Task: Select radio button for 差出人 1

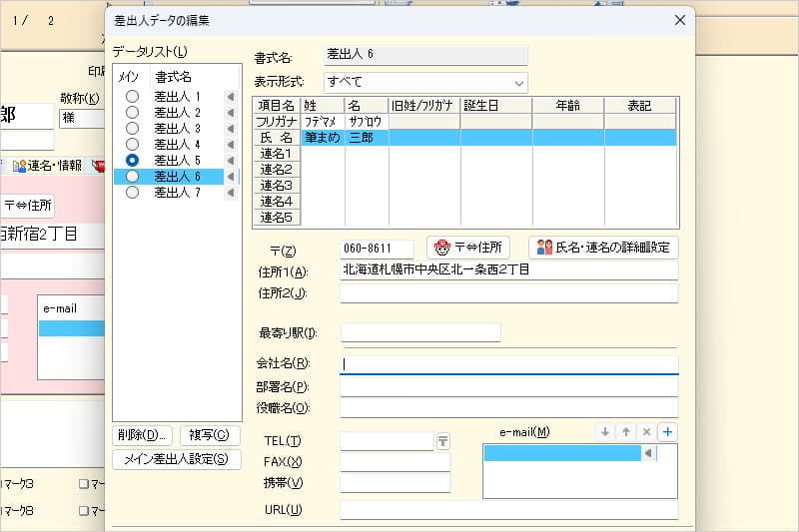Action: (x=132, y=96)
